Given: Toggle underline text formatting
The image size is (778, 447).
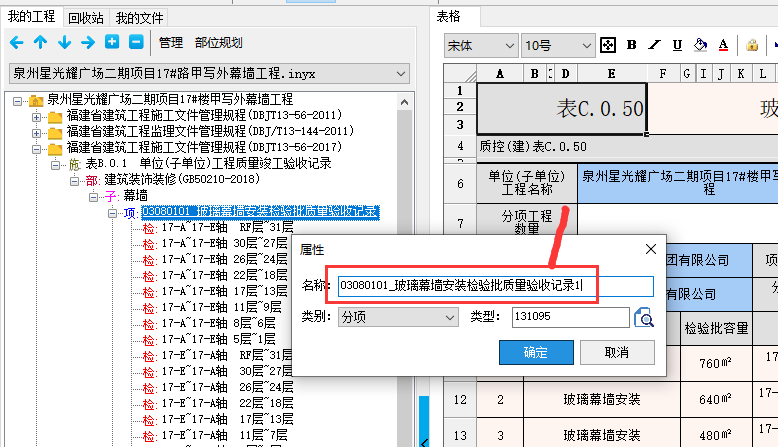Looking at the screenshot, I should click(677, 45).
